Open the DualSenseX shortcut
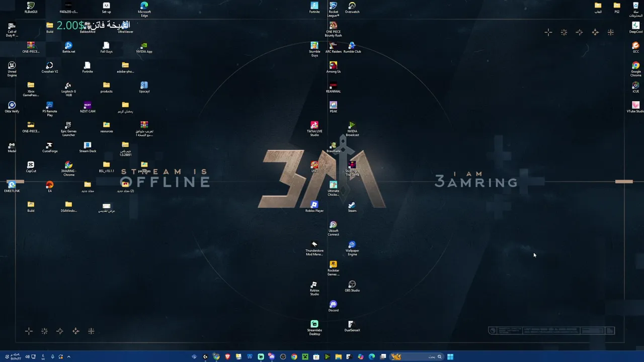644x362 pixels. 352,326
